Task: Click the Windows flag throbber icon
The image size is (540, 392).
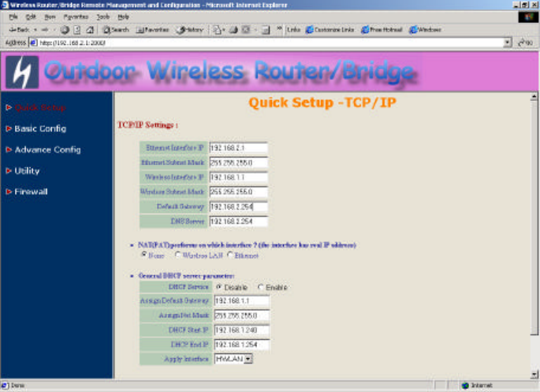Action: [528, 17]
